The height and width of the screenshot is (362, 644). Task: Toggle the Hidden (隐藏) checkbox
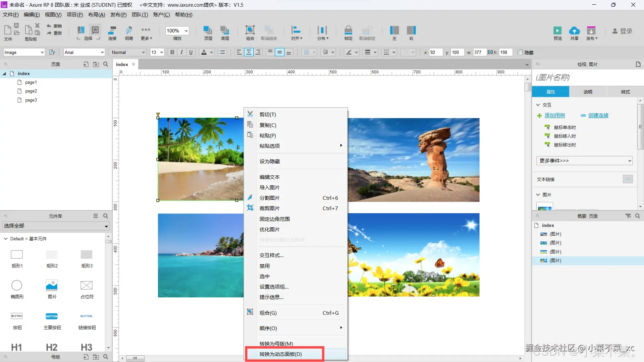(520, 52)
